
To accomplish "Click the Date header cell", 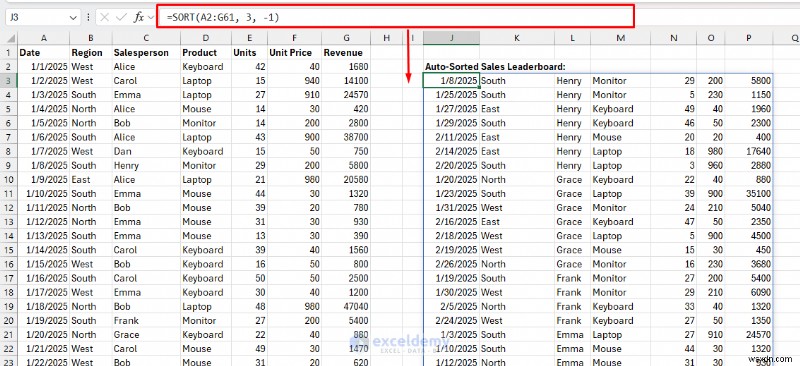I will click(43, 53).
